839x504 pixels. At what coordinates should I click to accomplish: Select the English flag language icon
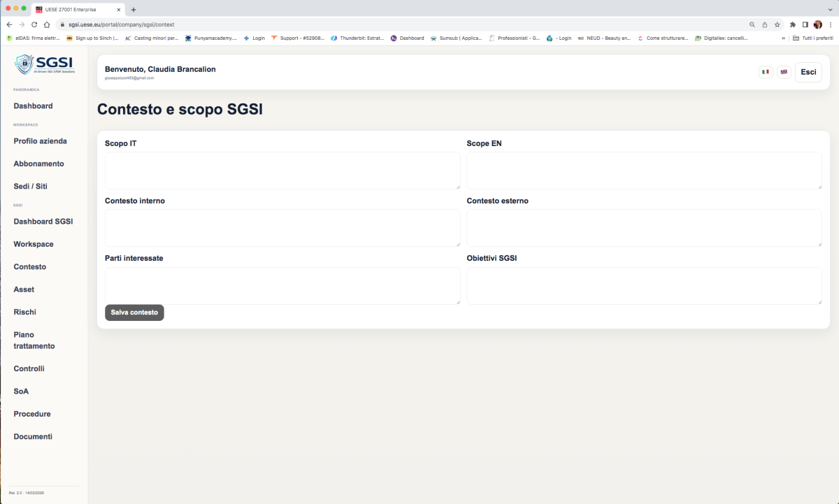click(784, 71)
